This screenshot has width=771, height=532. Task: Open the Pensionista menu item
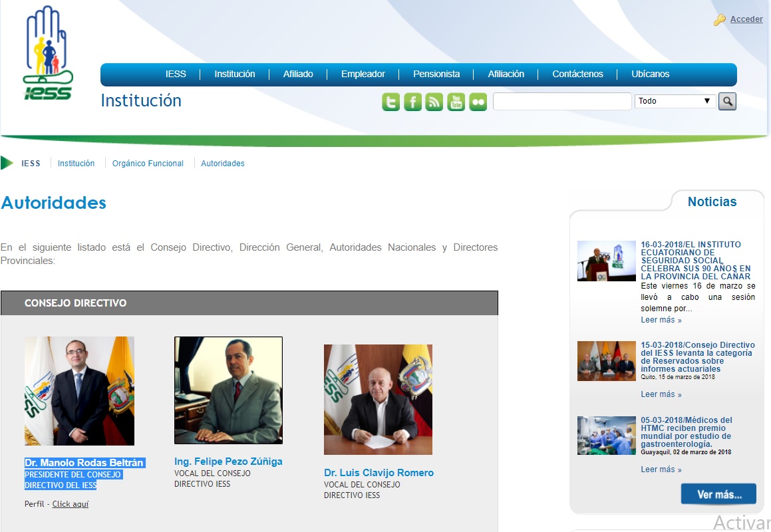(436, 74)
